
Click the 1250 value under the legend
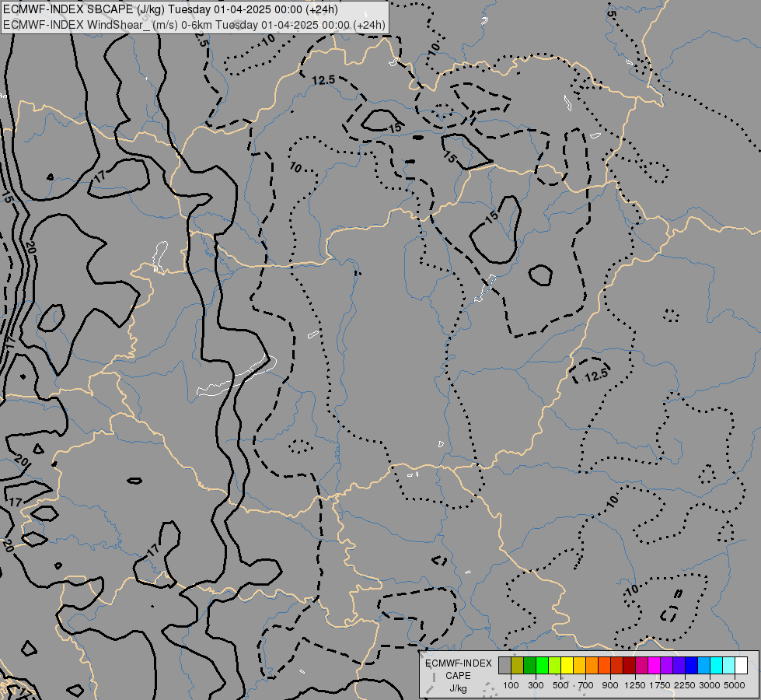tap(635, 685)
